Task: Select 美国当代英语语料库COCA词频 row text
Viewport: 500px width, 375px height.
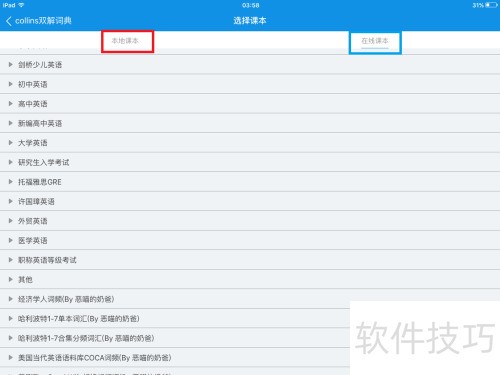Action: (x=95, y=358)
